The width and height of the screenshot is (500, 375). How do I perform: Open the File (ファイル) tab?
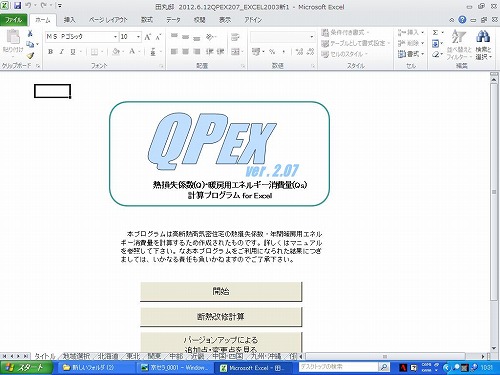click(x=13, y=20)
